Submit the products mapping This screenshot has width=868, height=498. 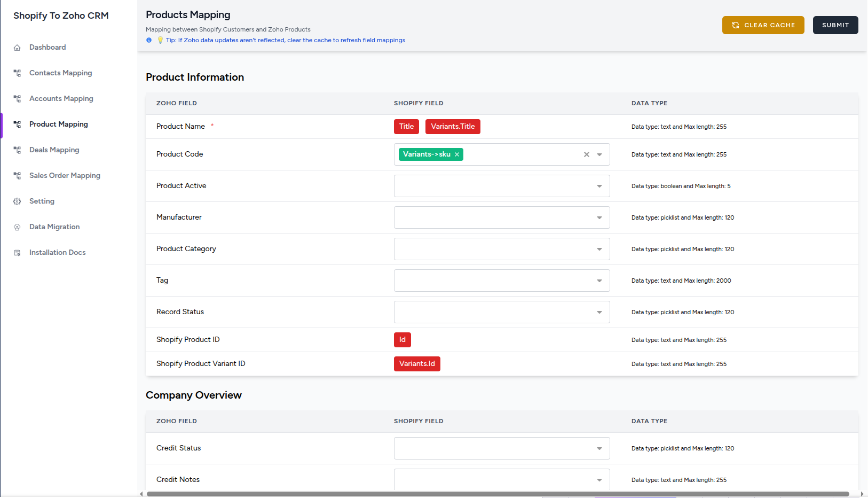click(835, 25)
